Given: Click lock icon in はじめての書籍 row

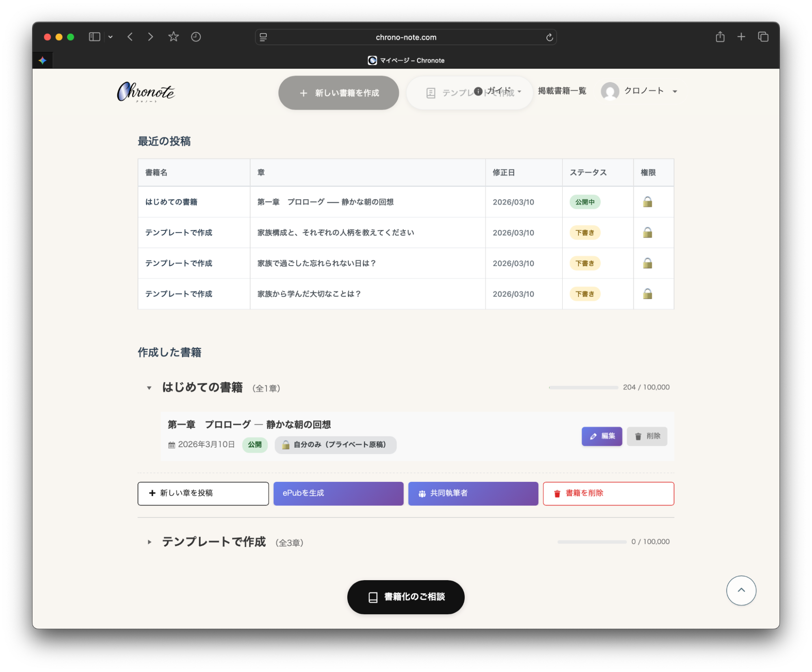Looking at the screenshot, I should tap(647, 202).
